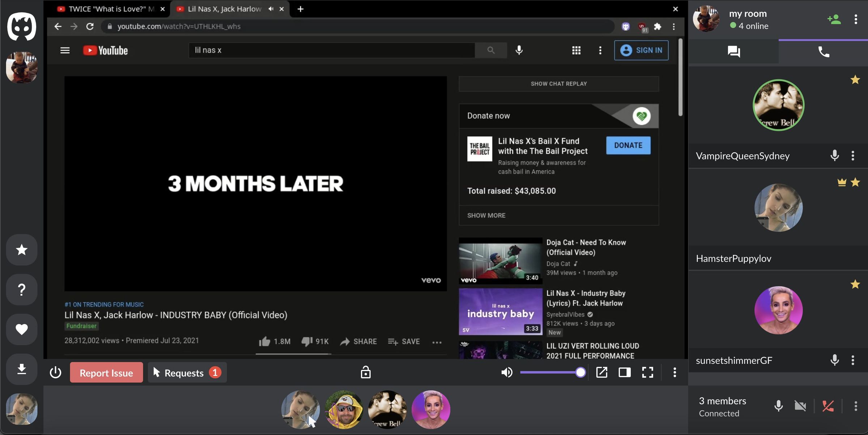Image resolution: width=868 pixels, height=435 pixels.
Task: Click the bearded man in yellow hoodie avatar
Action: pos(344,410)
